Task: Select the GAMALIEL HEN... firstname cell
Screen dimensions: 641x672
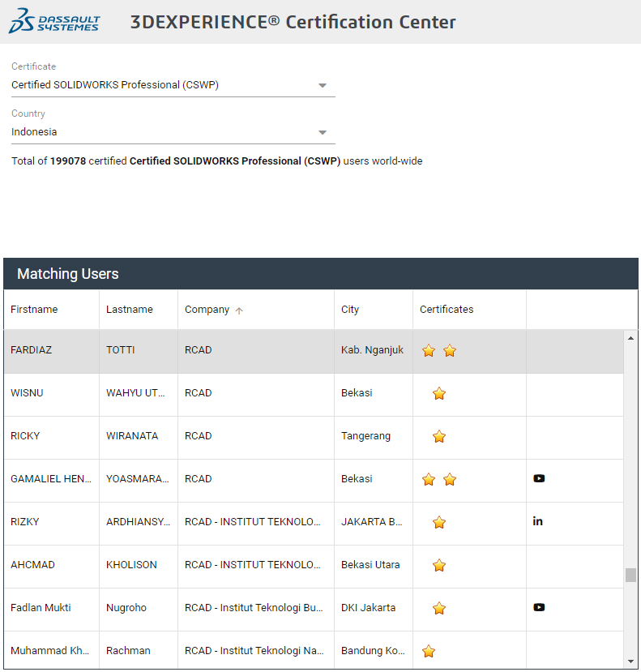Action: (x=51, y=479)
